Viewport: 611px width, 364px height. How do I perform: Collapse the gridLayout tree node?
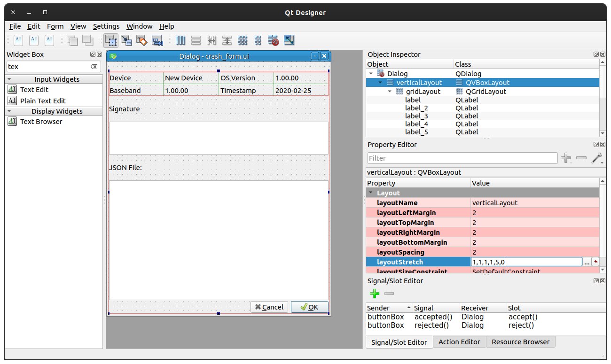[x=389, y=92]
